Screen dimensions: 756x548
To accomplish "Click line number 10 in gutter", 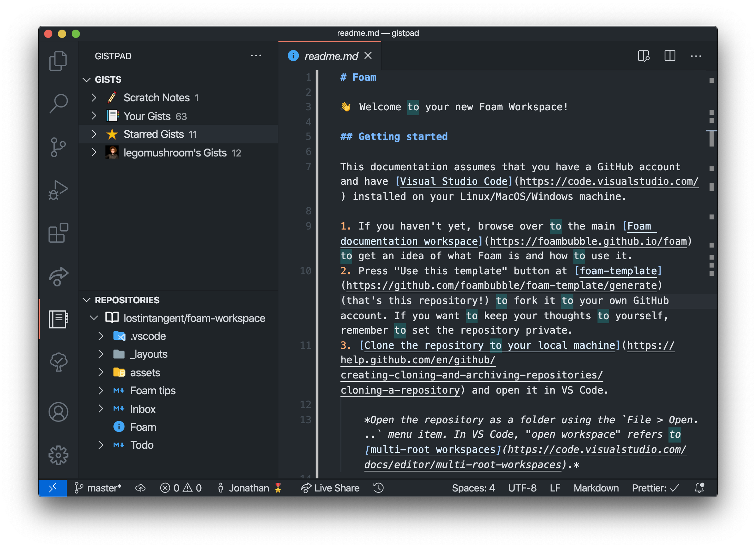I will [305, 271].
